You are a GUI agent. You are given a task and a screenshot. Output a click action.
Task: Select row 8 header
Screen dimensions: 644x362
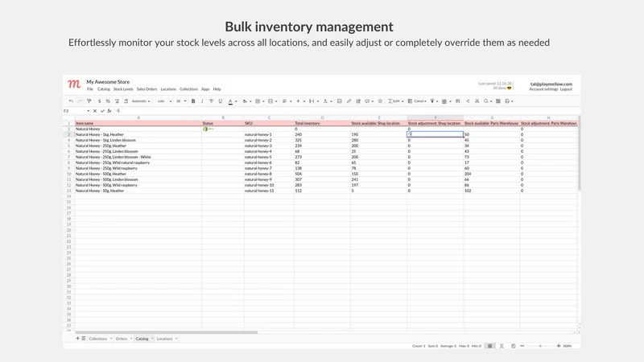point(68,162)
